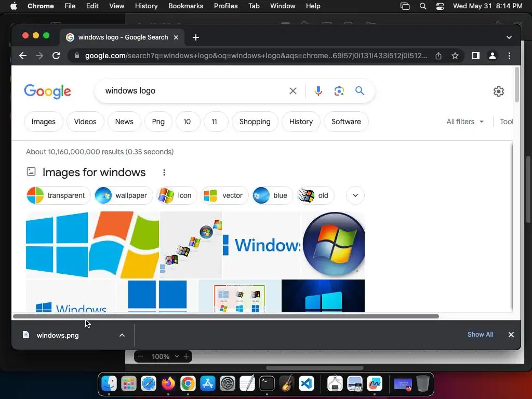
Task: Open Images for windows heading link
Action: coord(94,172)
